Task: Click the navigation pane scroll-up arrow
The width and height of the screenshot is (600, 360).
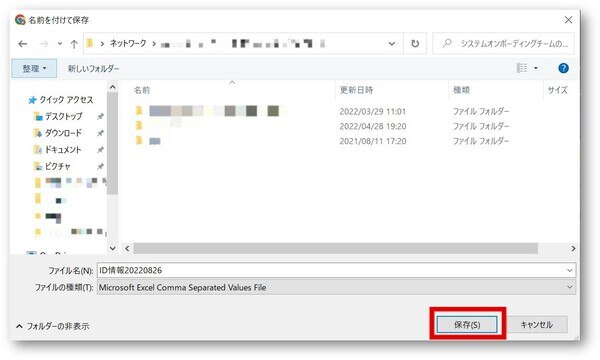Action: pos(112,87)
